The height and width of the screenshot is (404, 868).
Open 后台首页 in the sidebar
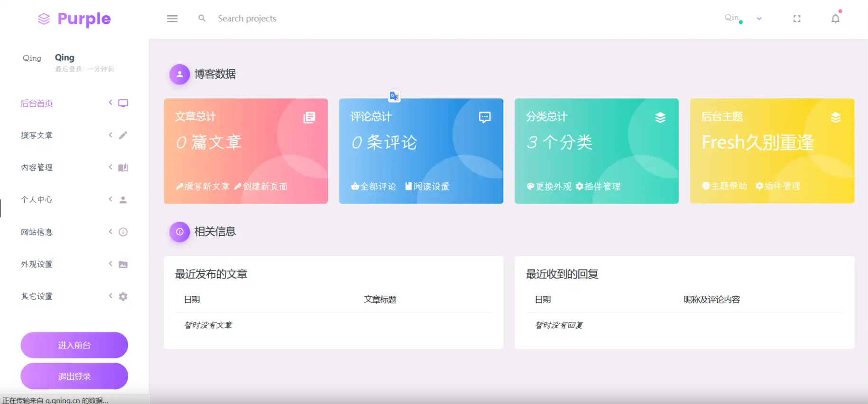click(37, 103)
